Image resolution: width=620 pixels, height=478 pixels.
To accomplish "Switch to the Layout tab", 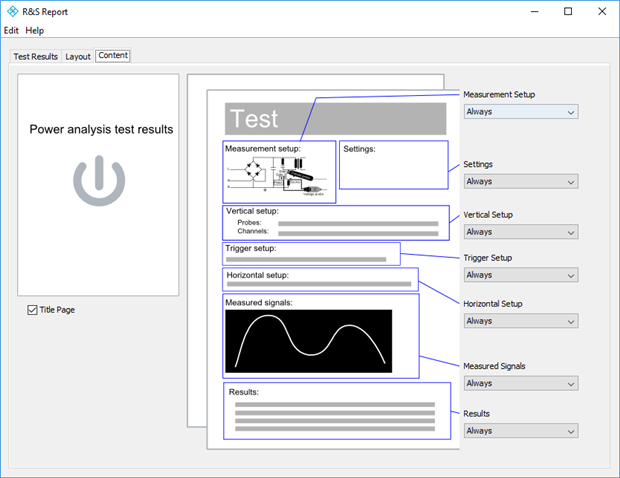I will click(78, 56).
